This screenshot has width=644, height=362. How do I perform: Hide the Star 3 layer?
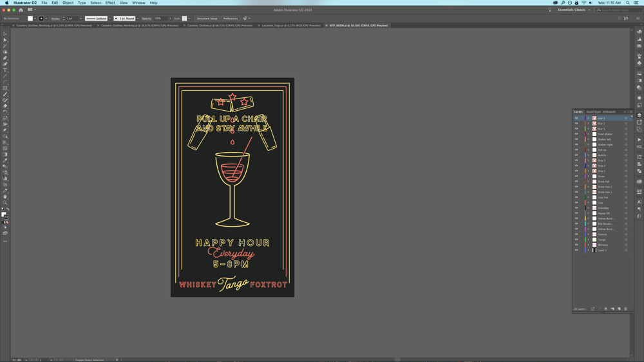(576, 119)
